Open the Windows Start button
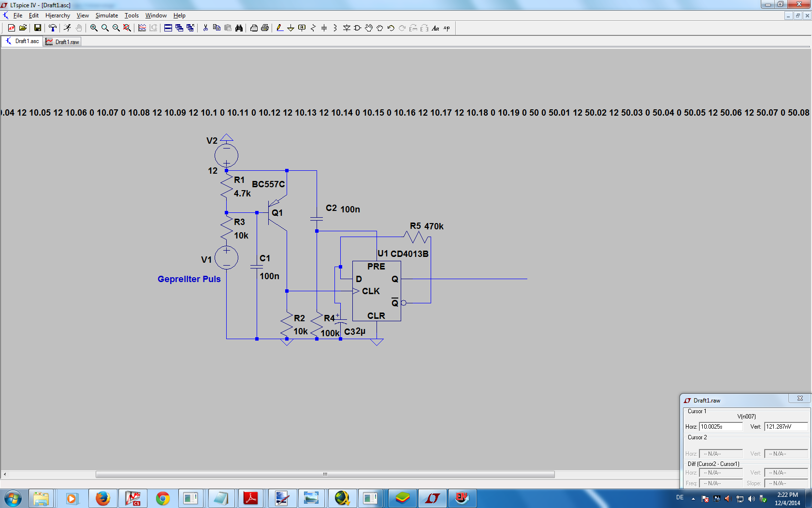This screenshot has width=812, height=508. pyautogui.click(x=13, y=498)
